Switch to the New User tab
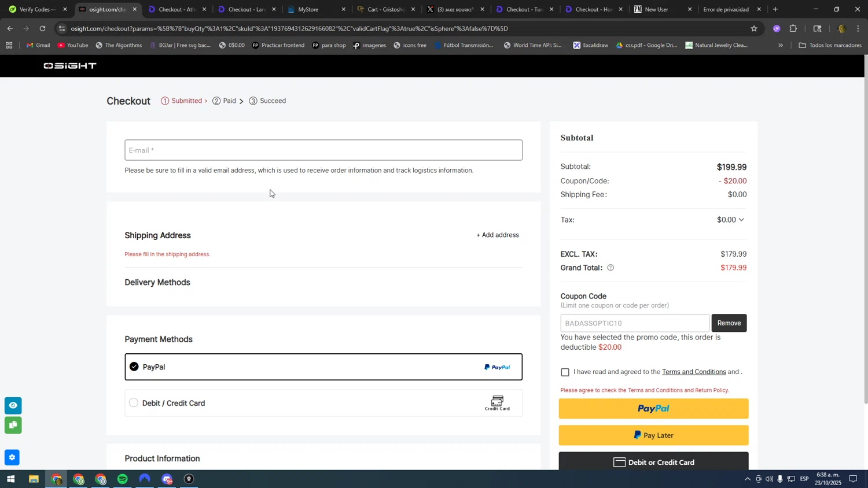 [664, 9]
